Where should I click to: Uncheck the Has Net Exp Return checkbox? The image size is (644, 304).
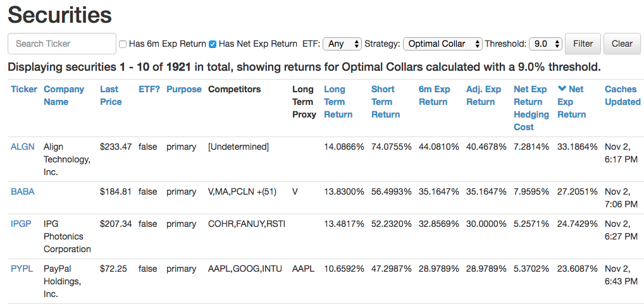pyautogui.click(x=213, y=44)
